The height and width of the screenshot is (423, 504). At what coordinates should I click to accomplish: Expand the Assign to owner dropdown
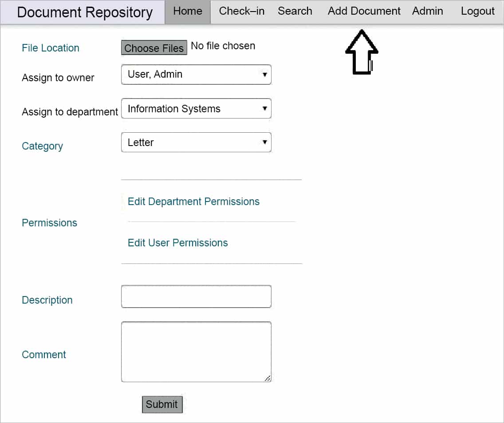[x=196, y=75]
